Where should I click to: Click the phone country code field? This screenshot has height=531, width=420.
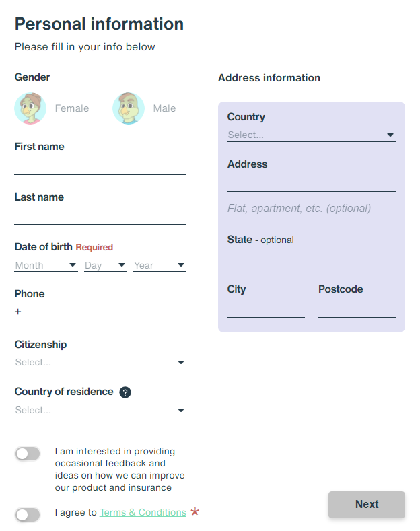(40, 313)
